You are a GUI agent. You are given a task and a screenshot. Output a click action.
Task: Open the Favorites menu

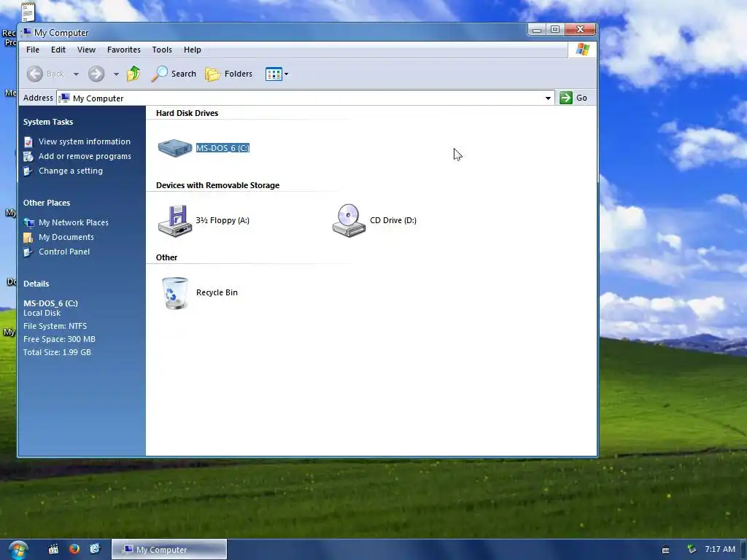124,50
